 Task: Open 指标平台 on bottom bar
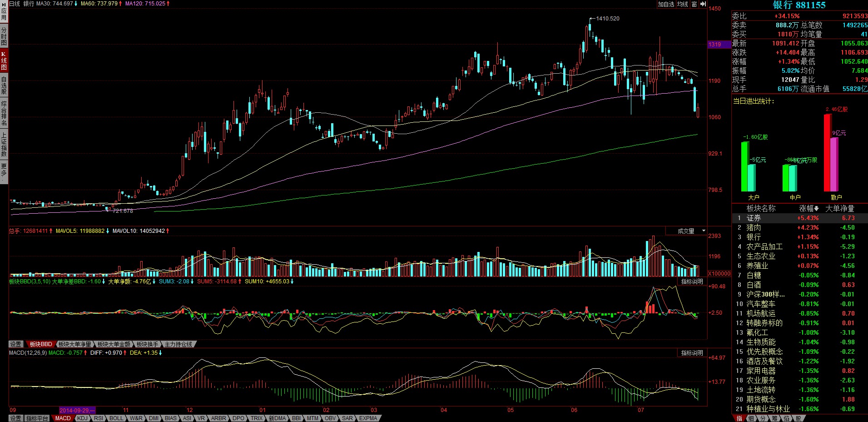pyautogui.click(x=37, y=418)
